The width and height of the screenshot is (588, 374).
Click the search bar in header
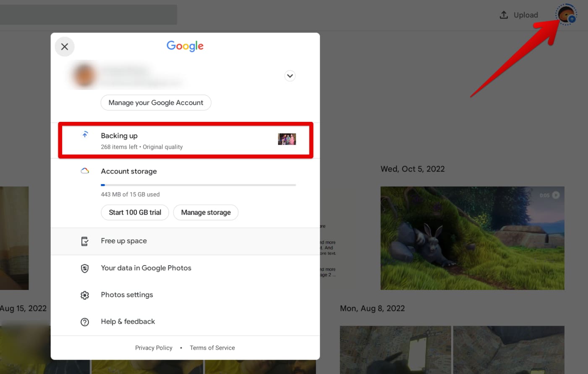[89, 15]
